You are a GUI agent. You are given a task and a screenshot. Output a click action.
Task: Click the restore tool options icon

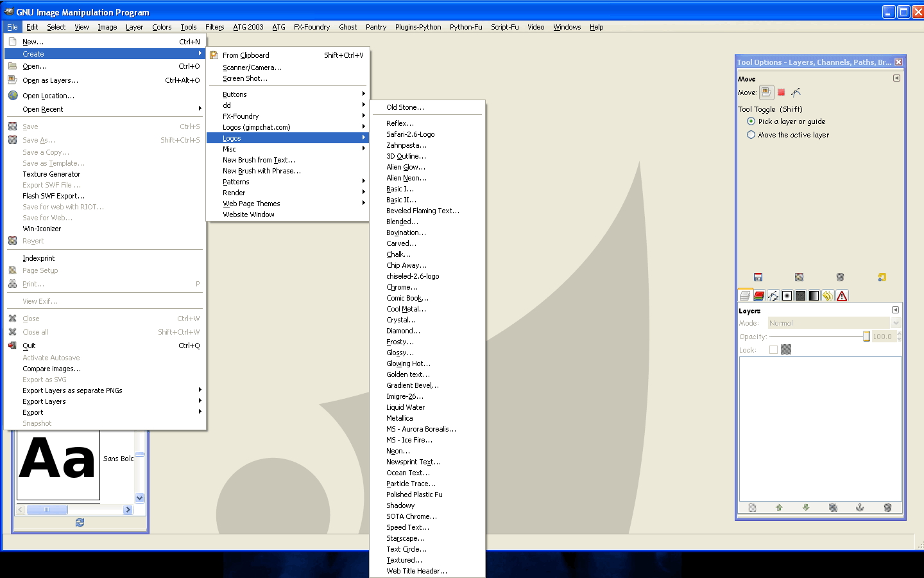(799, 277)
